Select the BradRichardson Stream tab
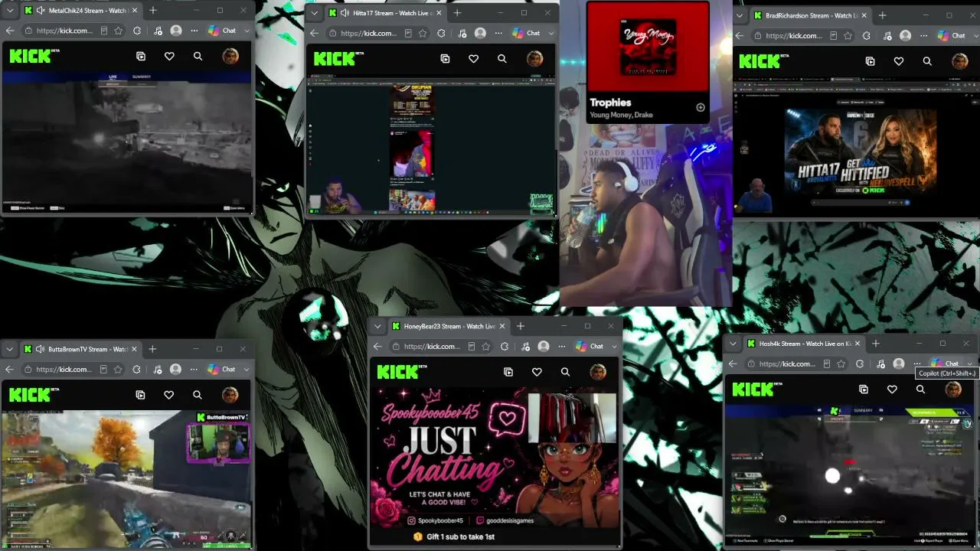The height and width of the screenshot is (551, 980). click(x=811, y=15)
